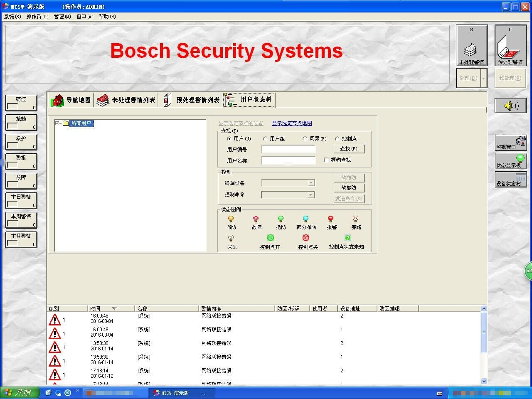
Task: Select the 周界 radio option
Action: pos(305,139)
